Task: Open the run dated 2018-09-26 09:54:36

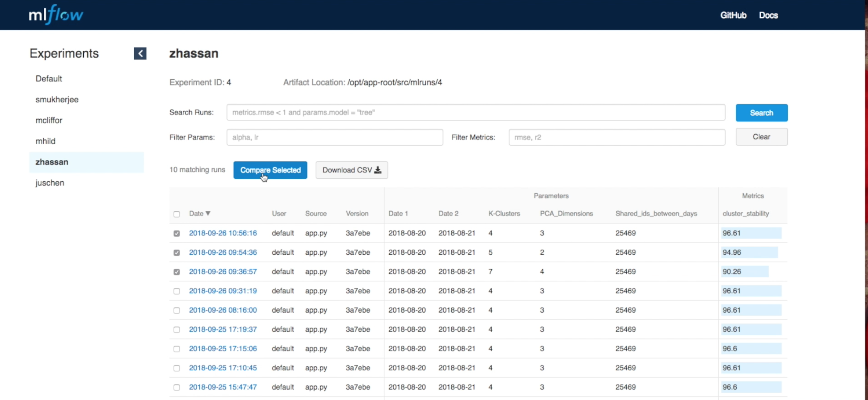Action: pyautogui.click(x=223, y=252)
